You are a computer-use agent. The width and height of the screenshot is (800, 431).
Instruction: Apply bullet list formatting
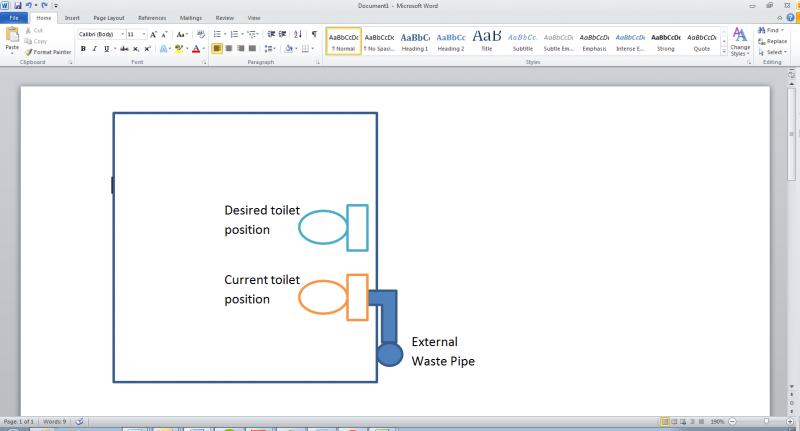(219, 34)
